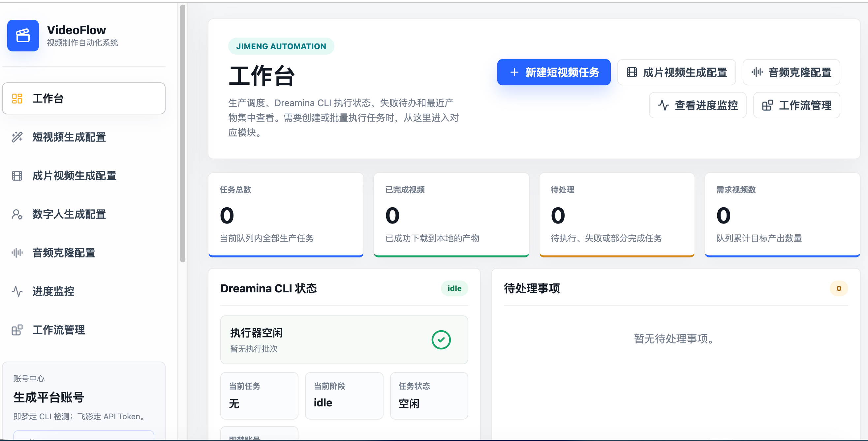Click the person-gear icon for 数字人生成配置
868x441 pixels.
pyautogui.click(x=17, y=214)
